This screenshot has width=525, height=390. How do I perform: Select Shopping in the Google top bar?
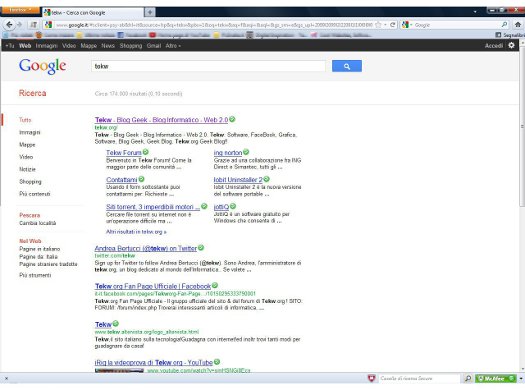pyautogui.click(x=131, y=46)
